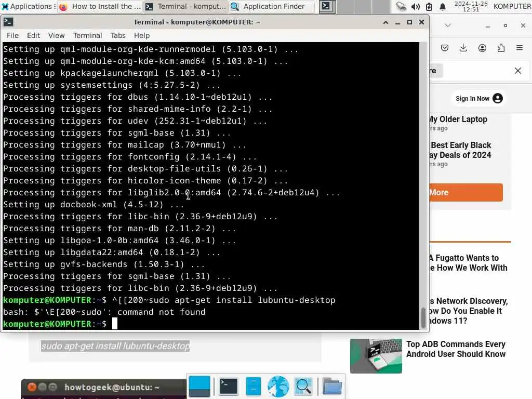Open the network connection tray icon

pyautogui.click(x=402, y=6)
